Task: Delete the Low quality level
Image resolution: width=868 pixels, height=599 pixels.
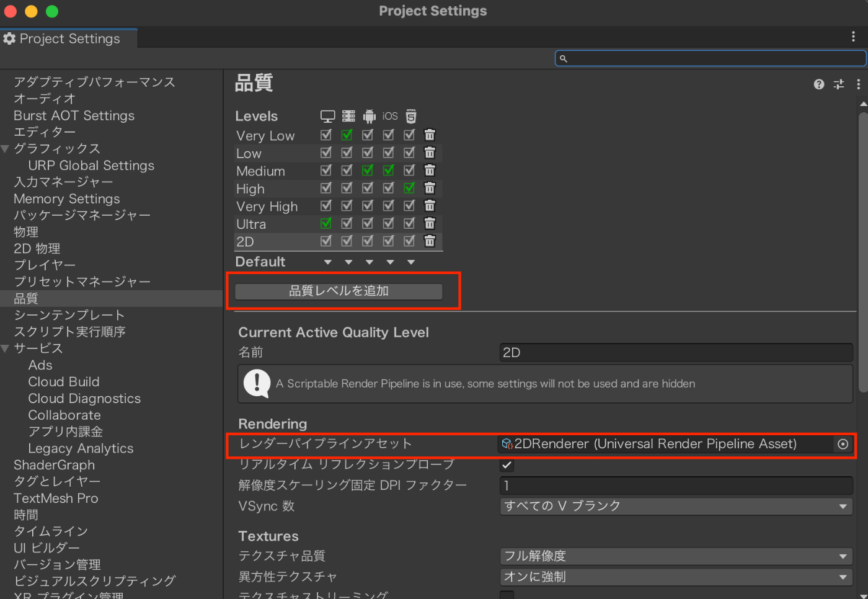Action: tap(430, 153)
